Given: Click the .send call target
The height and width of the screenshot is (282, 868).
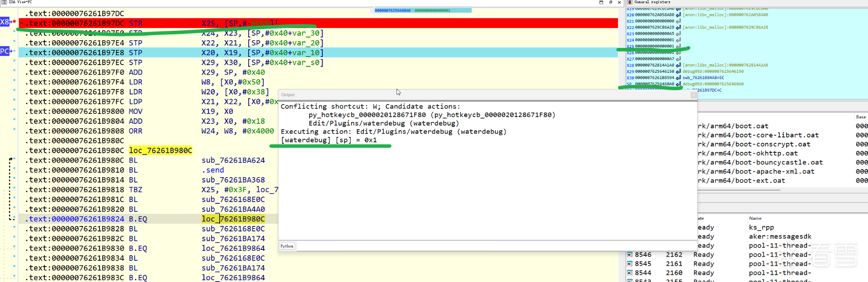Looking at the screenshot, I should click(213, 170).
